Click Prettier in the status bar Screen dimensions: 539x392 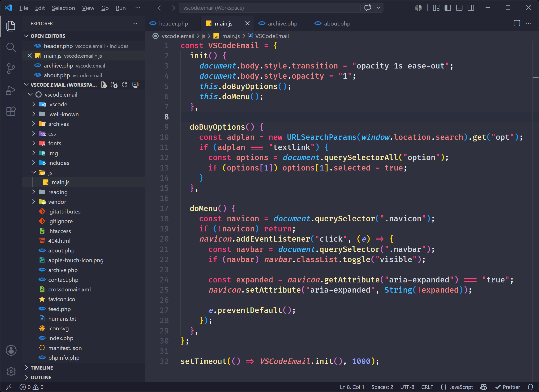[507, 387]
